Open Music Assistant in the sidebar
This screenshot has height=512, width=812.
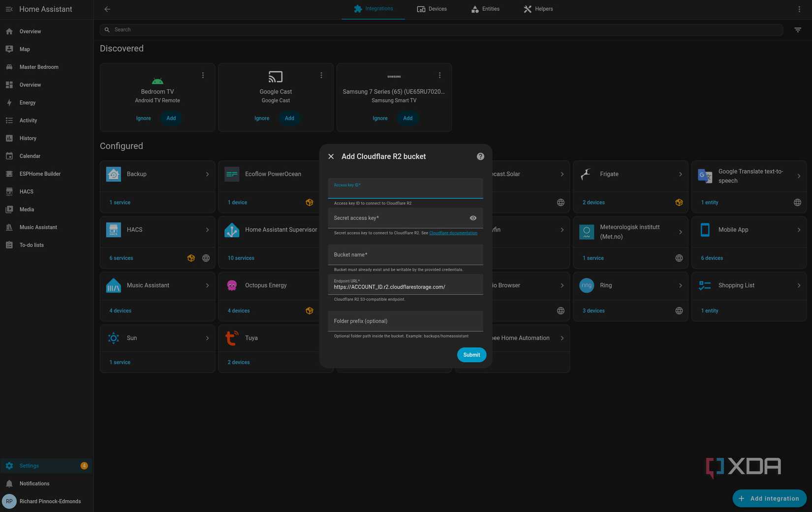coord(47,227)
